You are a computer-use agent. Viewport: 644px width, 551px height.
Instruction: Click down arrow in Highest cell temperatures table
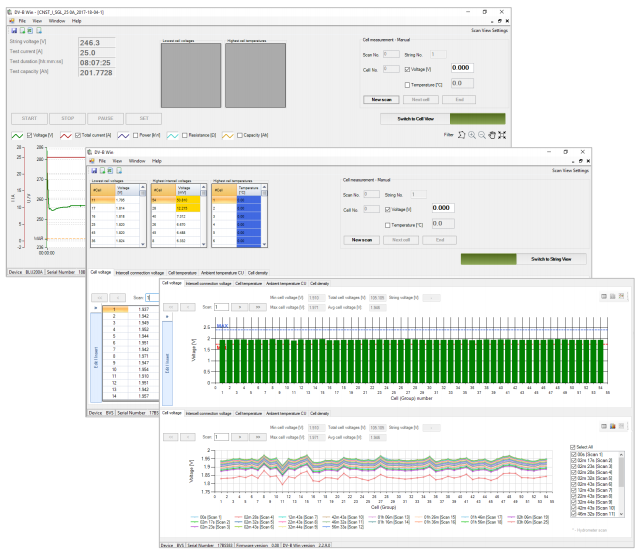[x=264, y=244]
